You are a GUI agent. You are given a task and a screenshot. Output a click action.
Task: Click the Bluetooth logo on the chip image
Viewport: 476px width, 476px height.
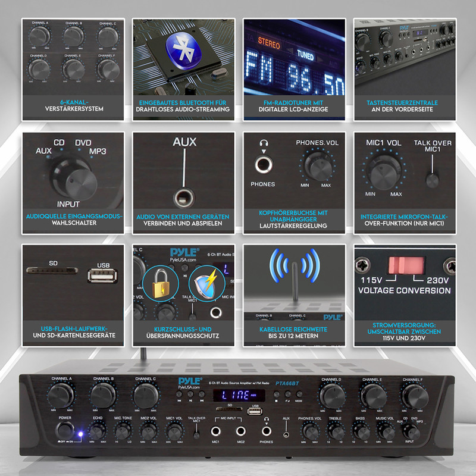[x=183, y=51]
